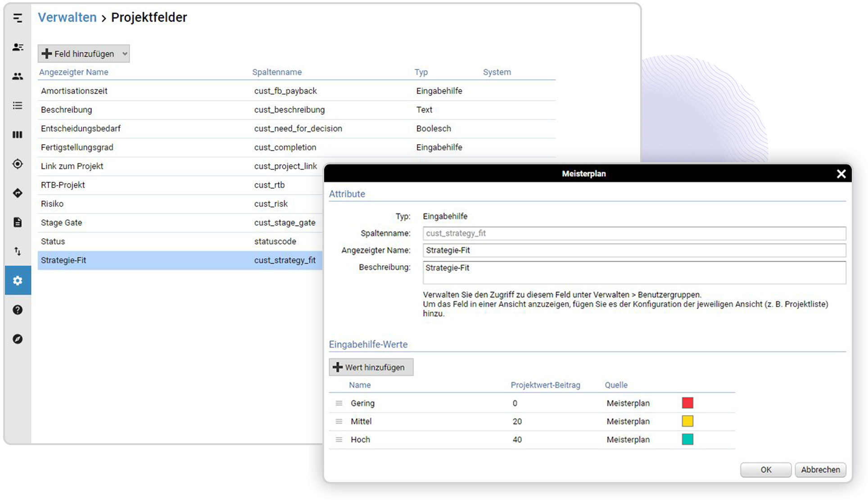Click the Mittel value name
The width and height of the screenshot is (868, 500).
tap(361, 421)
